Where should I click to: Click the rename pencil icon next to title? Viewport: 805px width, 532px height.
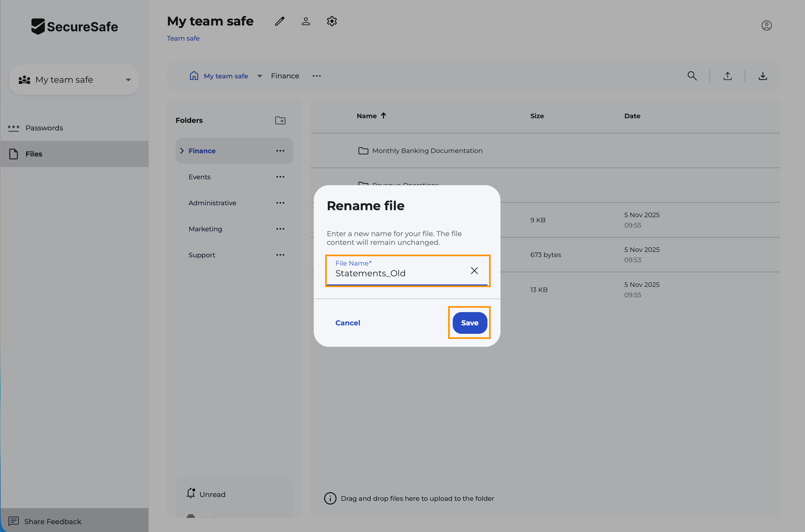tap(279, 21)
